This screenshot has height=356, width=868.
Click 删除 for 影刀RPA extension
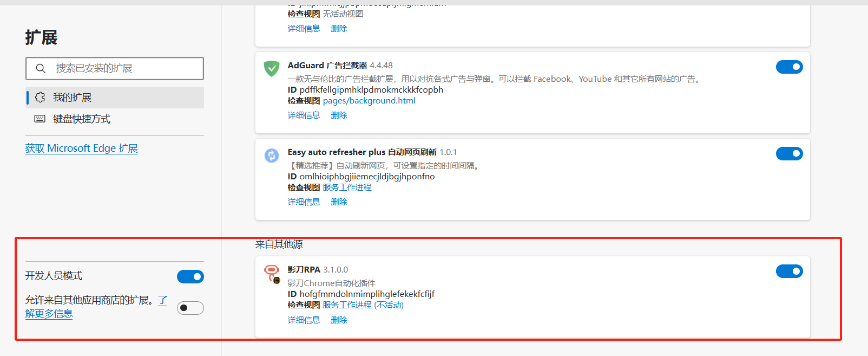(x=339, y=320)
